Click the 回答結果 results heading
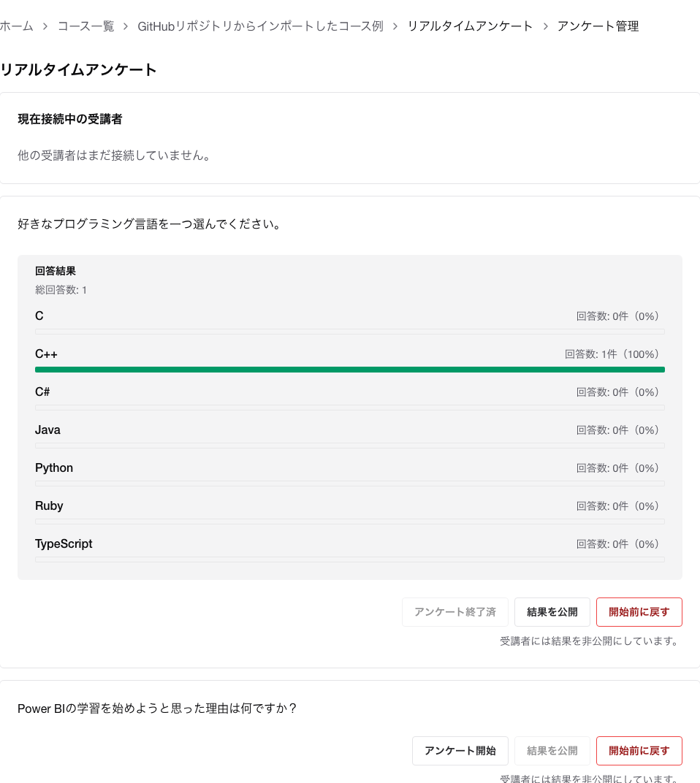 55,271
